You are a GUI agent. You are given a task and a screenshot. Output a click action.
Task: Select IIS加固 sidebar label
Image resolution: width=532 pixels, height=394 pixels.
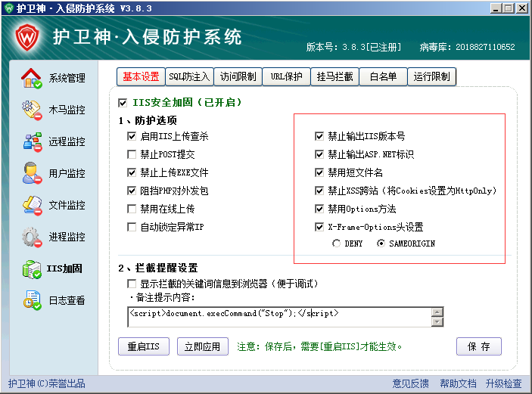tap(64, 268)
